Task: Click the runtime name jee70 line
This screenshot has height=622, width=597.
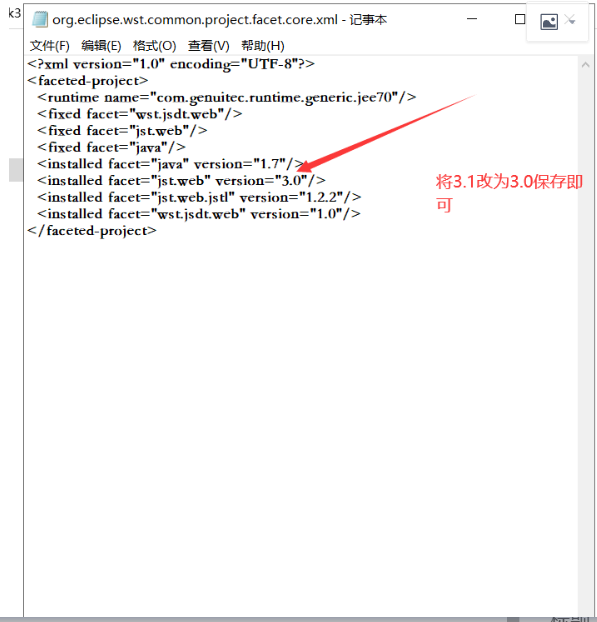Action: (x=227, y=98)
